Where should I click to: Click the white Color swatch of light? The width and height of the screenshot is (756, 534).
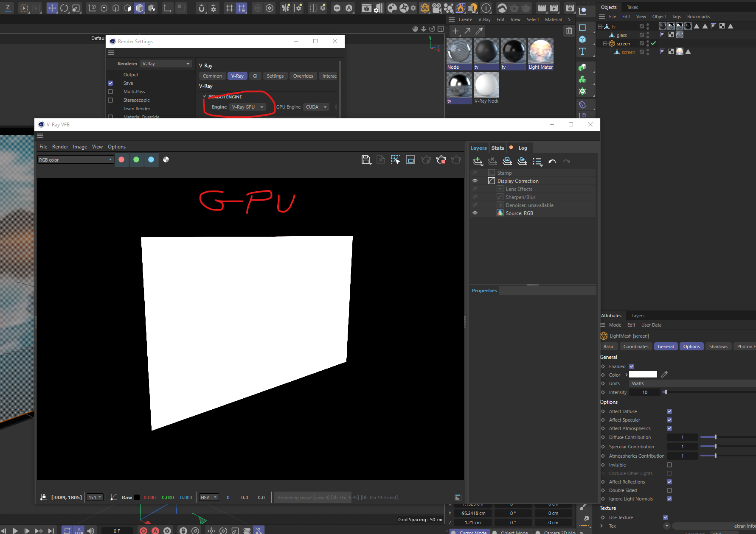(643, 375)
